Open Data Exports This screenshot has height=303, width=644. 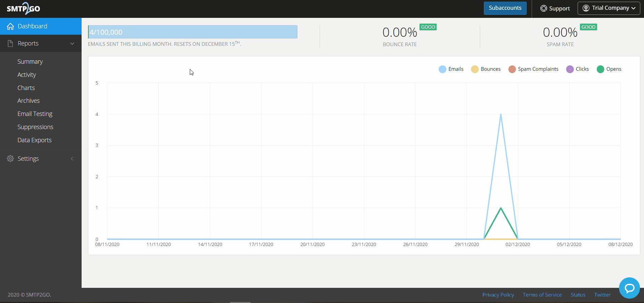[x=34, y=140]
